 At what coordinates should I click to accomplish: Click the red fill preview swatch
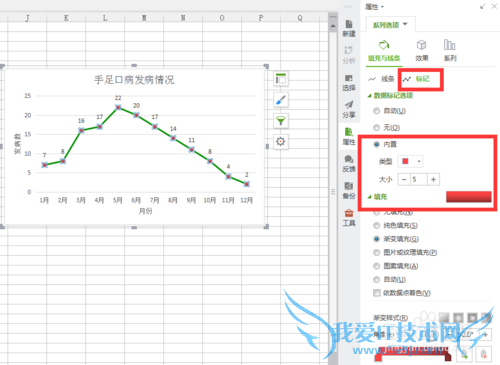469,197
